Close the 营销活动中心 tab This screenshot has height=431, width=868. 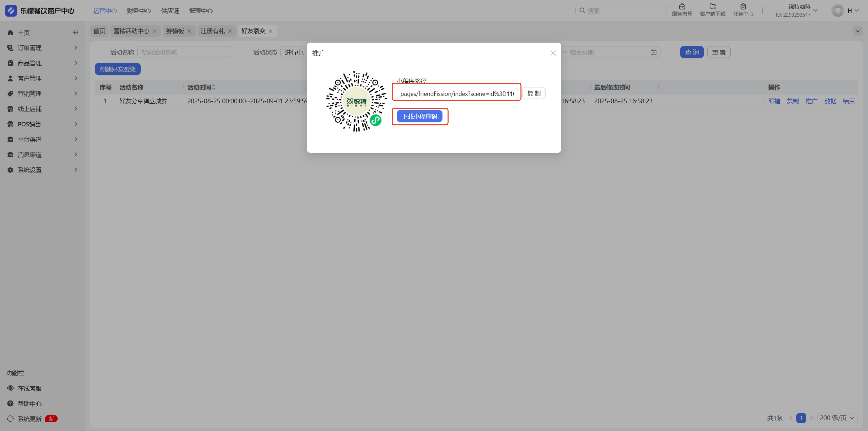[x=155, y=31]
